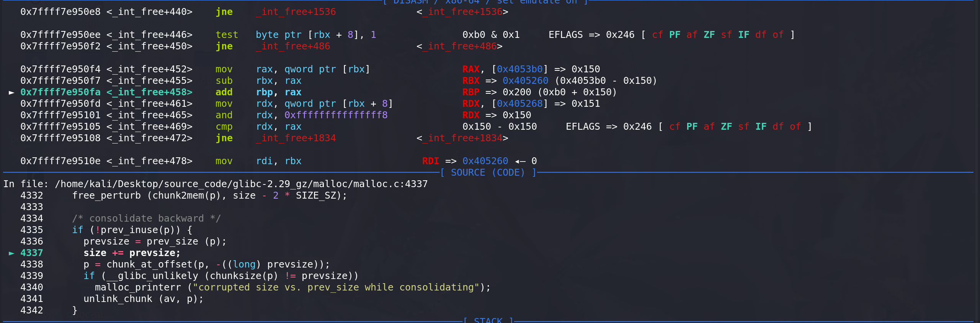This screenshot has width=980, height=323.
Task: Click the '0xb0 & 0x1' annotation
Action: (491, 35)
